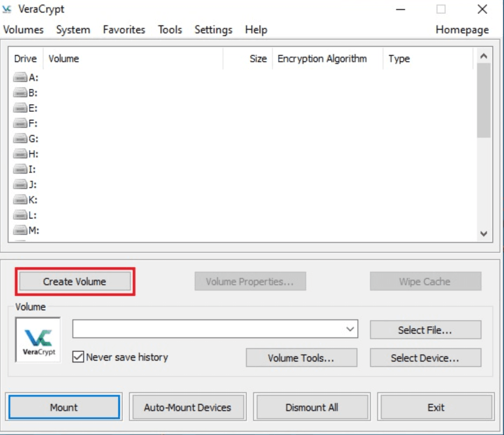Viewport: 504px width, 435px height.
Task: Click Auto-Mount Devices
Action: pyautogui.click(x=188, y=407)
